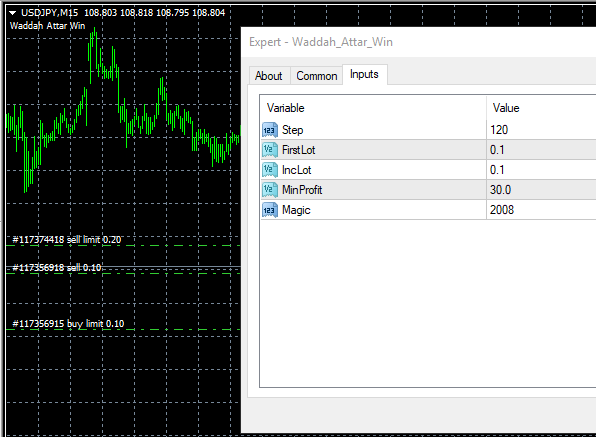Image resolution: width=596 pixels, height=437 pixels.
Task: Select the FirstLot value 0.1 cell
Action: click(541, 150)
